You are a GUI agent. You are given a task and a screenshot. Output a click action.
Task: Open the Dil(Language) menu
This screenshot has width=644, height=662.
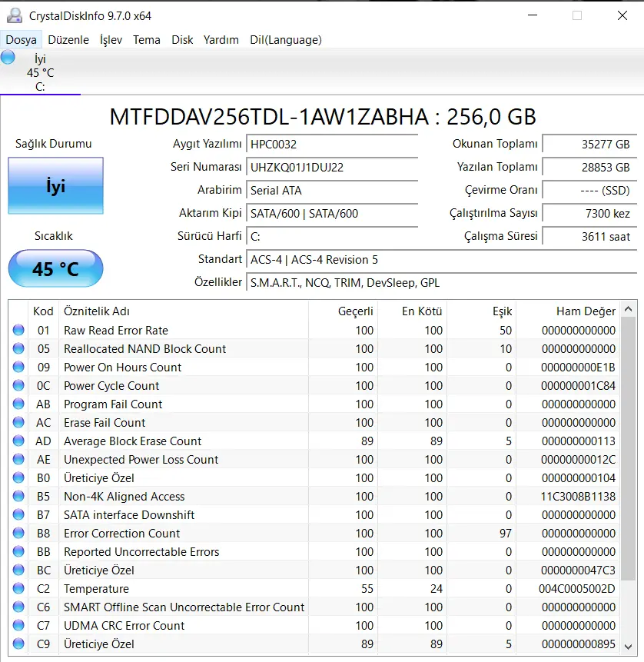(286, 40)
